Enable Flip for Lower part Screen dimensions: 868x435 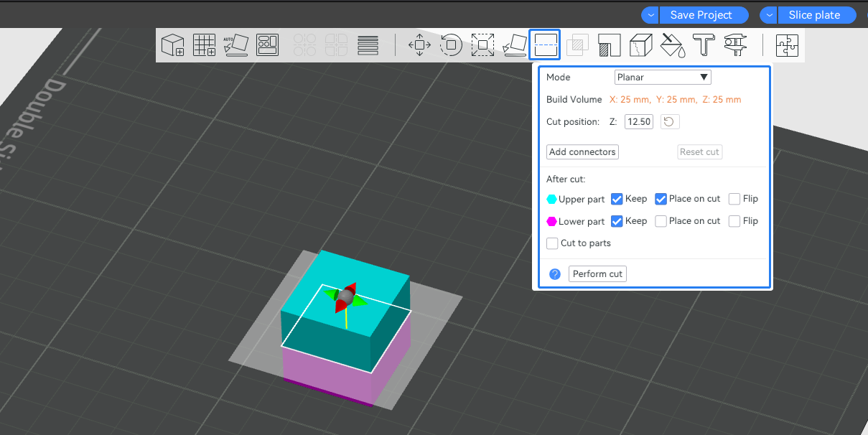tap(734, 221)
